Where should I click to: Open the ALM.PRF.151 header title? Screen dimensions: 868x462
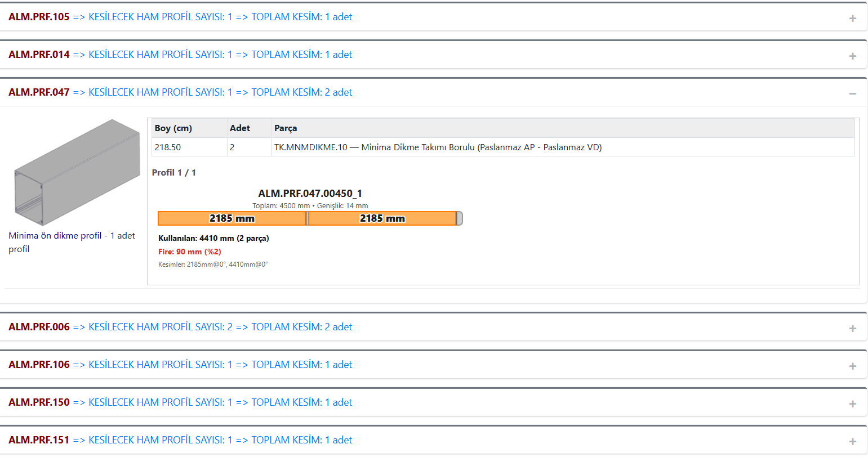click(180, 440)
